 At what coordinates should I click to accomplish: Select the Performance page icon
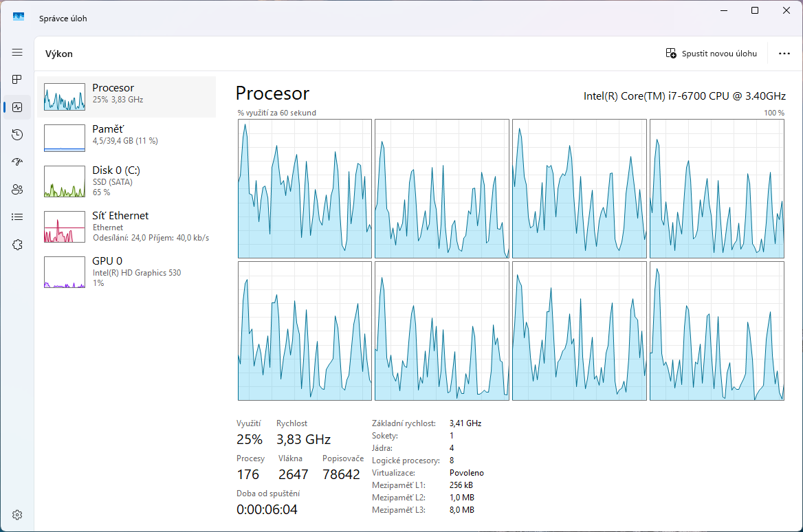17,107
